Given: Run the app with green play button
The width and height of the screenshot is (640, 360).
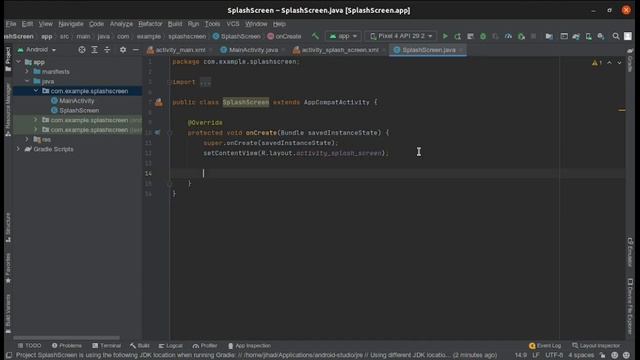Looking at the screenshot, I should tap(445, 36).
